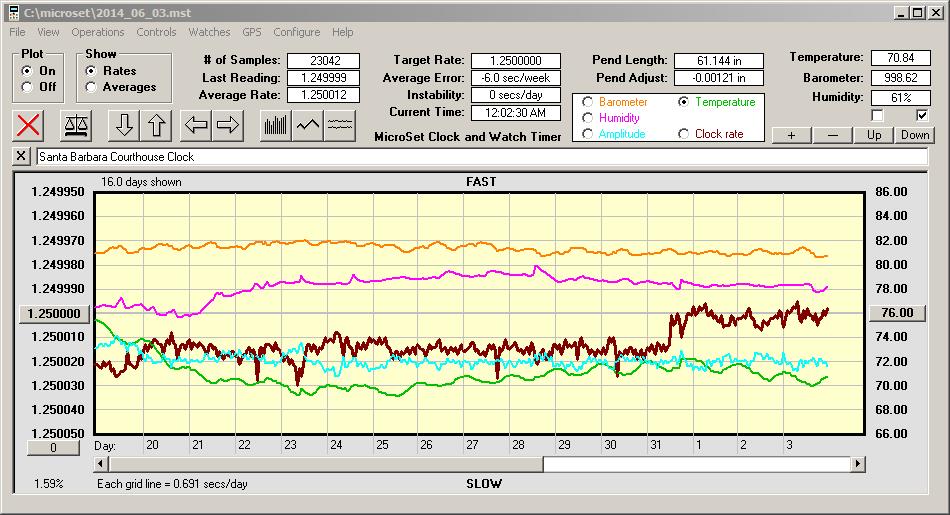The image size is (950, 515).
Task: Click the chart horizontal scrollbar thumb
Action: pyautogui.click(x=326, y=464)
